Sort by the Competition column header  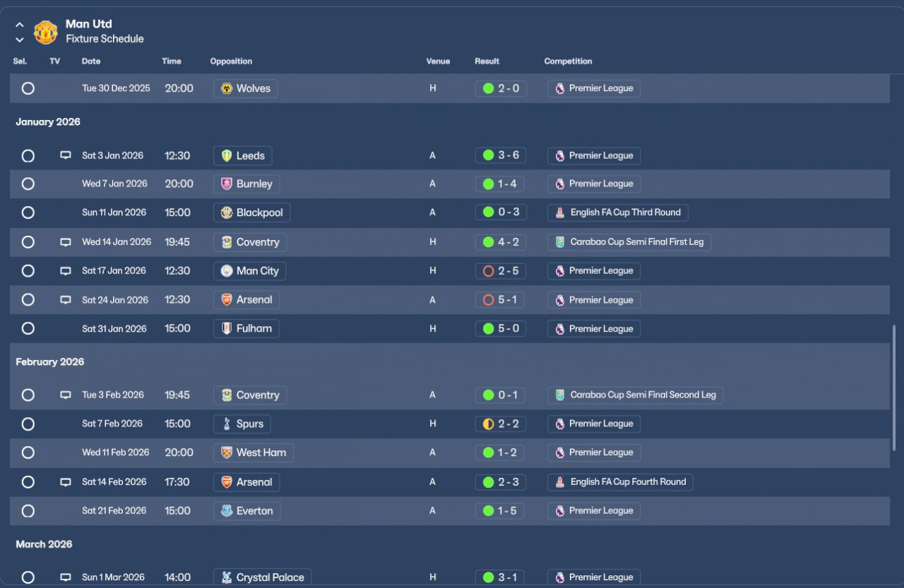tap(568, 61)
